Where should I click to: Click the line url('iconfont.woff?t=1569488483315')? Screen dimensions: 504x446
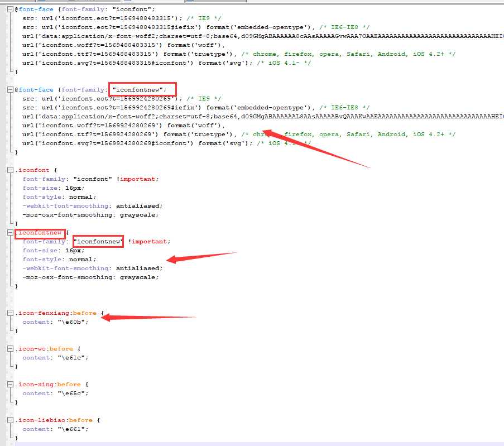click(124, 45)
